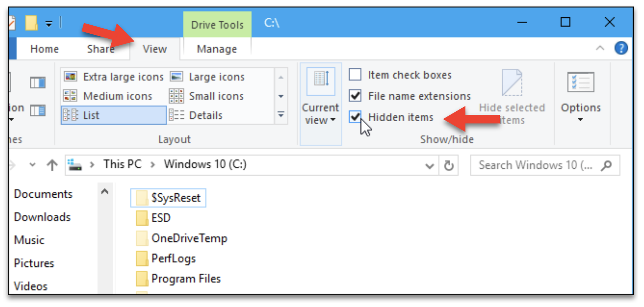Select the Program Files folder
This screenshot has height=307, width=644.
[178, 279]
